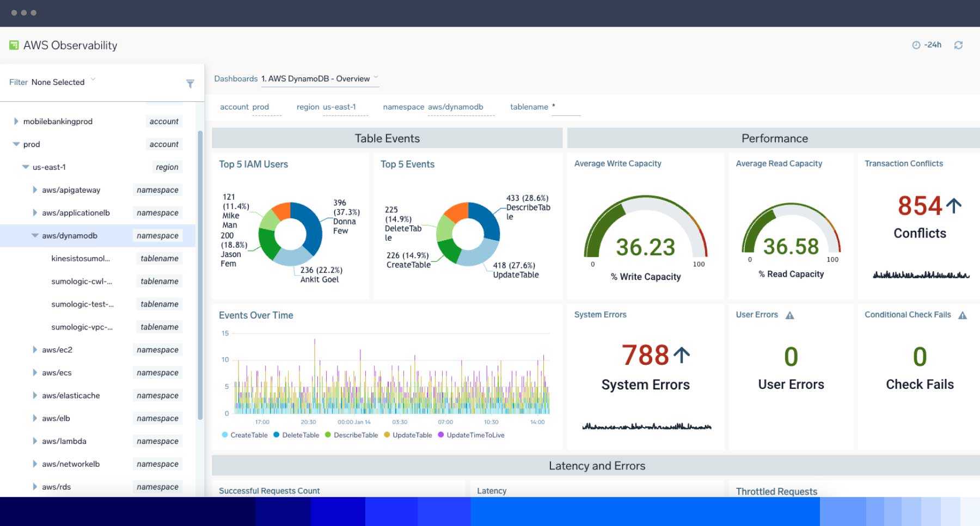
Task: Open the filter funnel icon in sidebar
Action: (190, 83)
